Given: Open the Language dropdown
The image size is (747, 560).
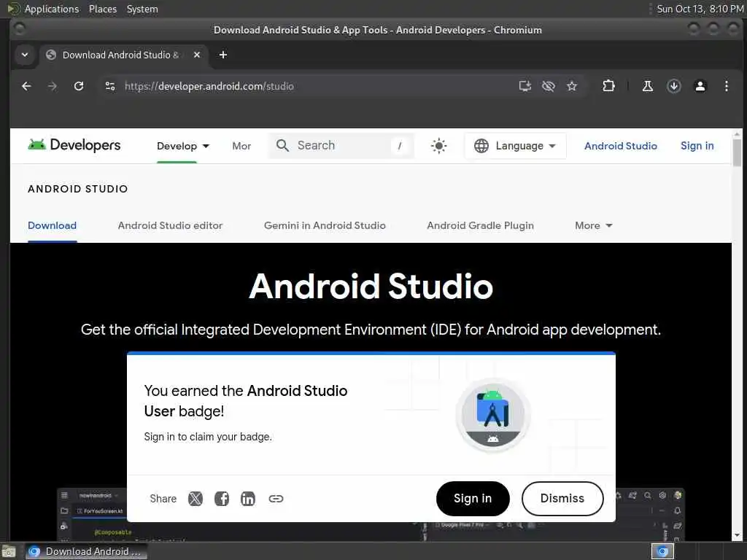Looking at the screenshot, I should (x=515, y=146).
